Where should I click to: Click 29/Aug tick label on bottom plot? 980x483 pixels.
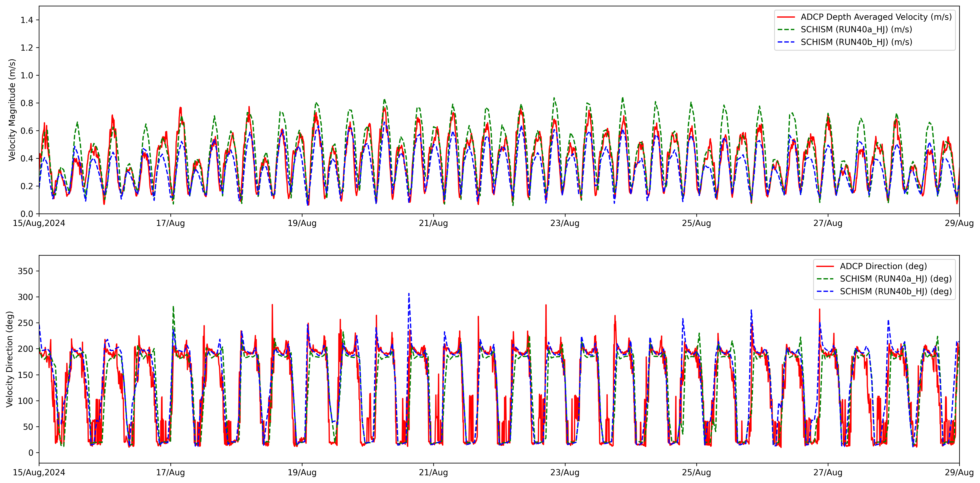[x=959, y=473]
